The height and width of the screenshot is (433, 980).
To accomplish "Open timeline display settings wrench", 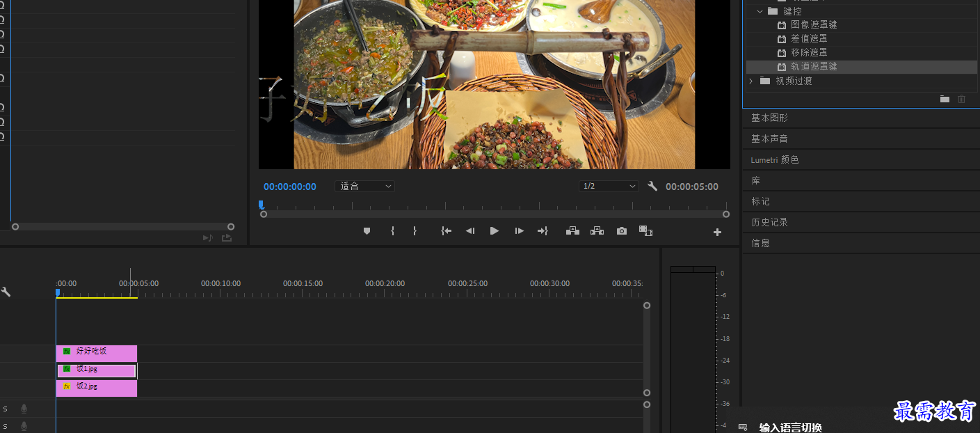I will point(6,292).
